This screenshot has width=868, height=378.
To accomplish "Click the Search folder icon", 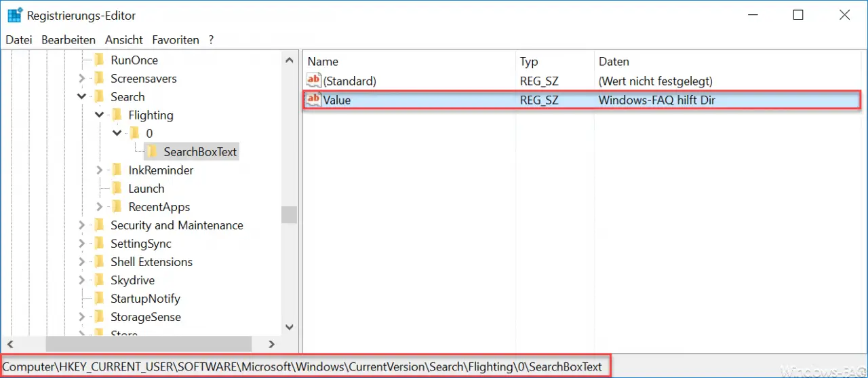I will coord(99,97).
